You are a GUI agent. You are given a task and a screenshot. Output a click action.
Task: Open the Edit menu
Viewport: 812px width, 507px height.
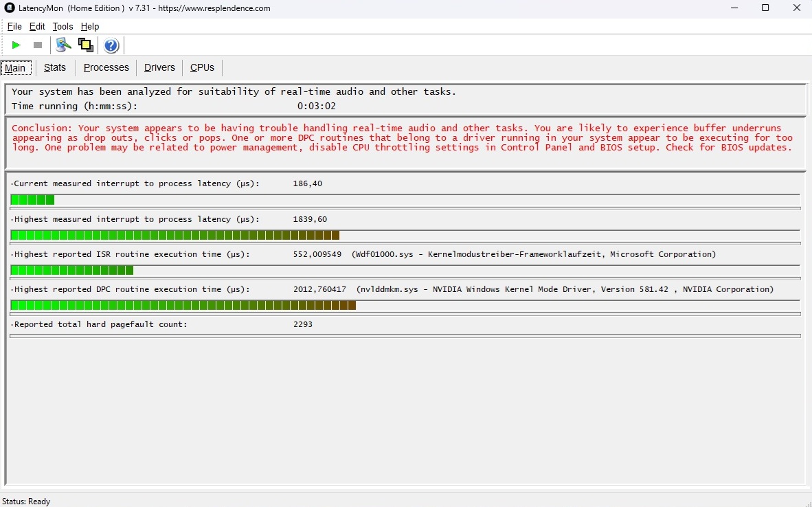click(37, 26)
